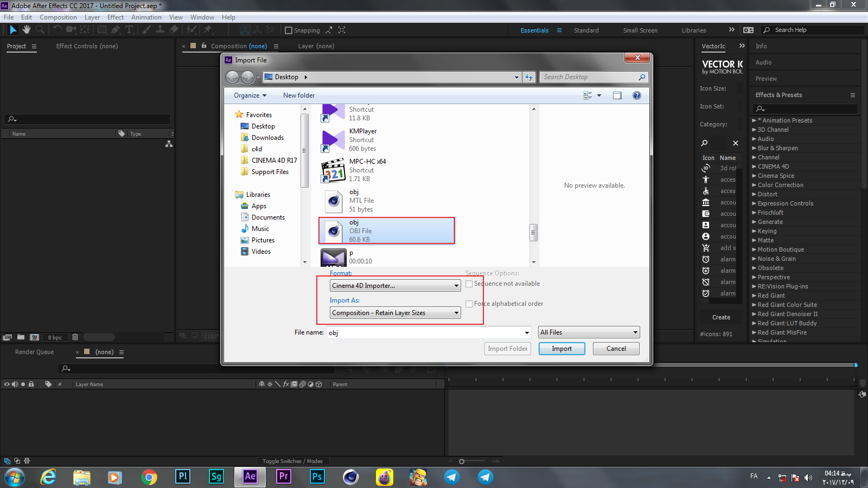Click the Cancel button
Screen dimensions: 868x488
tap(616, 349)
